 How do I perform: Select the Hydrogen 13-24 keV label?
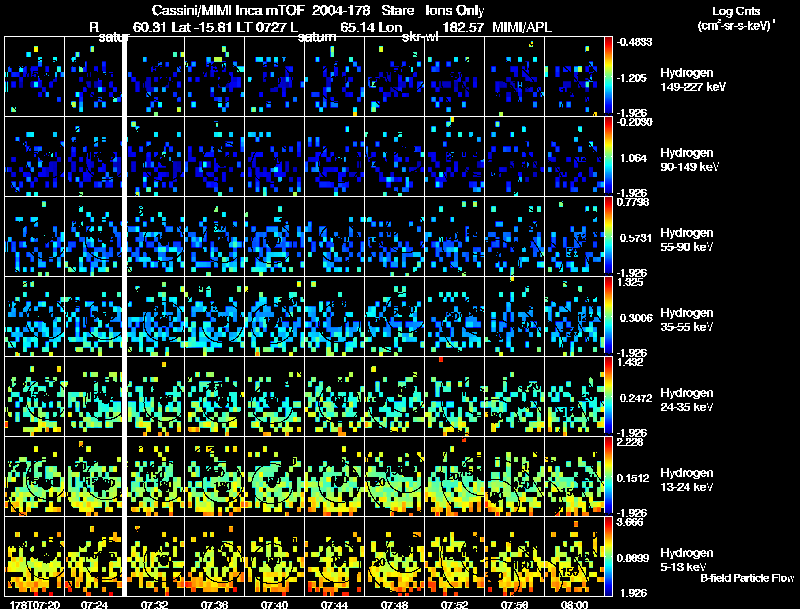point(686,480)
